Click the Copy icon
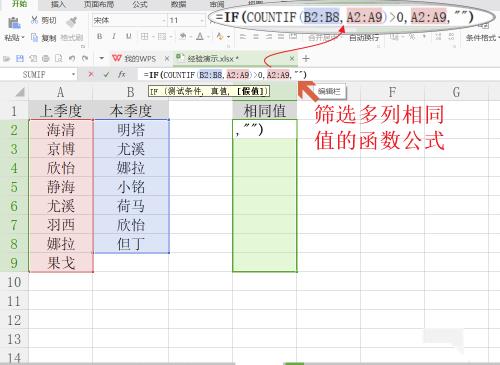Viewport: 500px width, 365px height. pos(34,38)
